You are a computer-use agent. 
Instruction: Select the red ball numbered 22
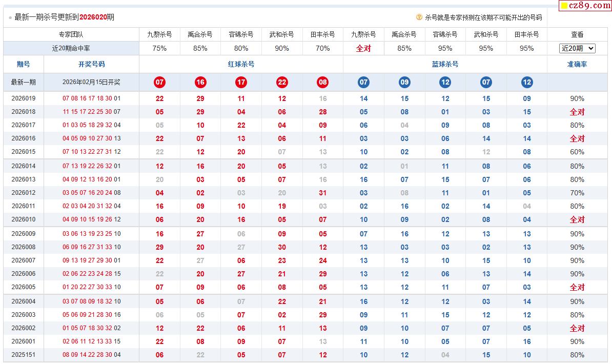pyautogui.click(x=282, y=82)
